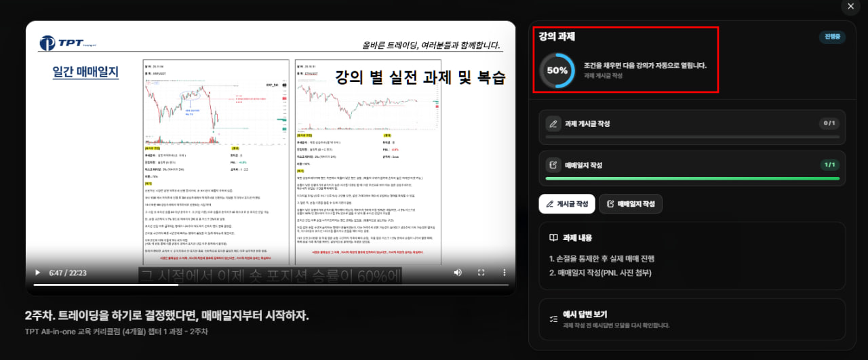Open the 매매일지 작성 task row with 1/1
Screen dimensions: 868x360
tap(692, 169)
